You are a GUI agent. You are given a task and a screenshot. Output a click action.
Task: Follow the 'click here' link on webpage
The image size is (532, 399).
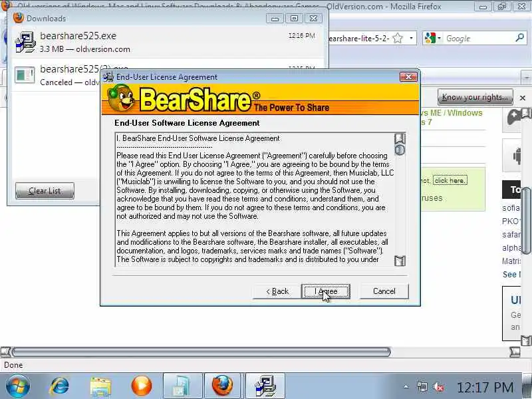tap(450, 180)
